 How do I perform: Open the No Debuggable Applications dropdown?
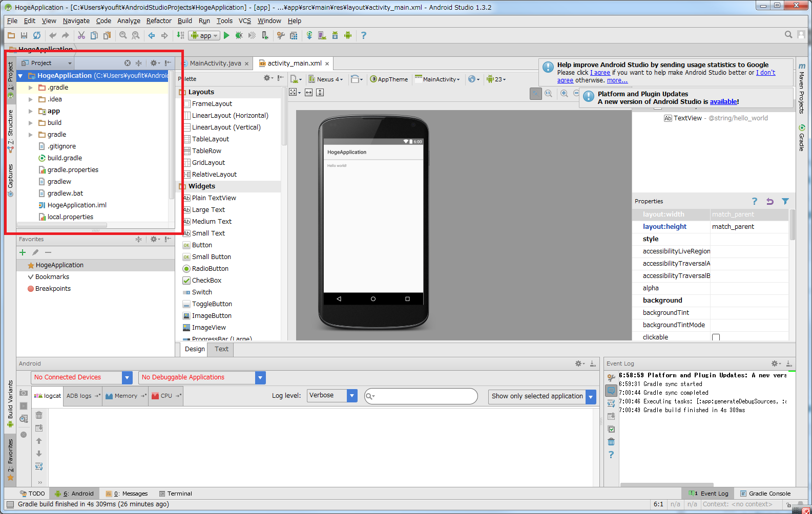coord(202,377)
